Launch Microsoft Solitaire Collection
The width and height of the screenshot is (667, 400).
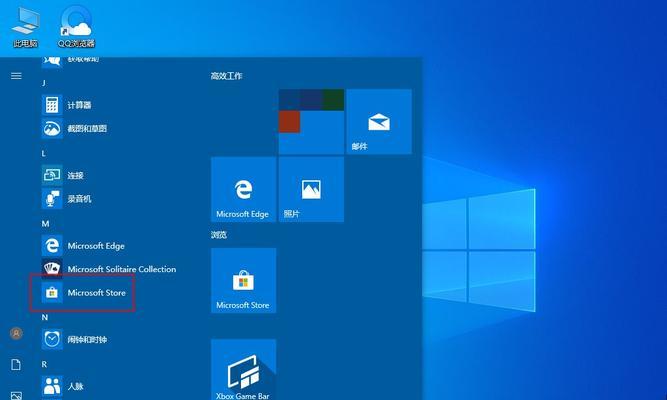[109, 269]
